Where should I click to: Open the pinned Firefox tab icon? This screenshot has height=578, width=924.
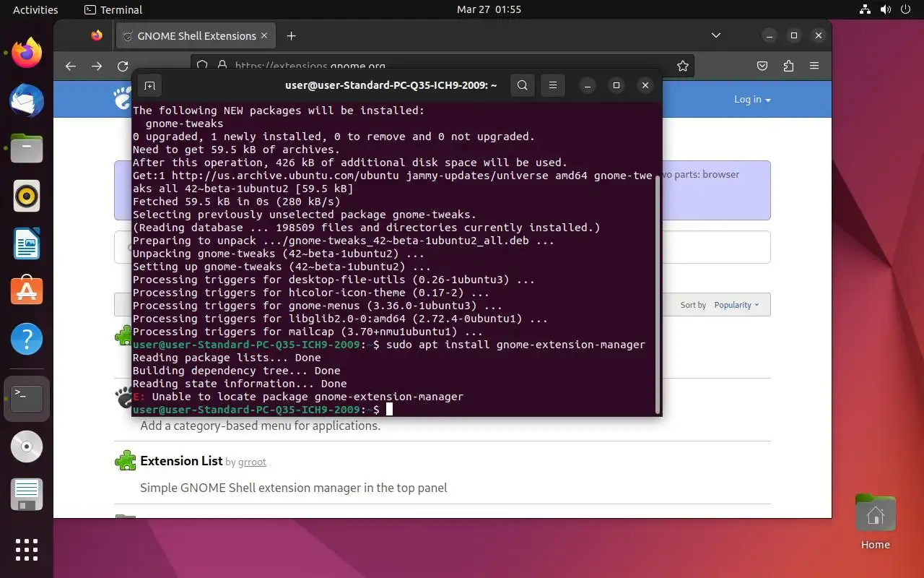click(97, 35)
